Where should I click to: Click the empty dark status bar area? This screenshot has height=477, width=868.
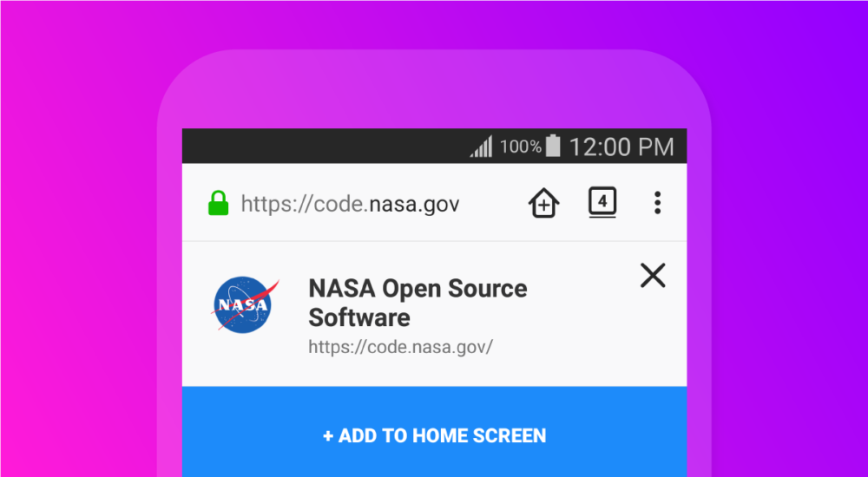321,146
